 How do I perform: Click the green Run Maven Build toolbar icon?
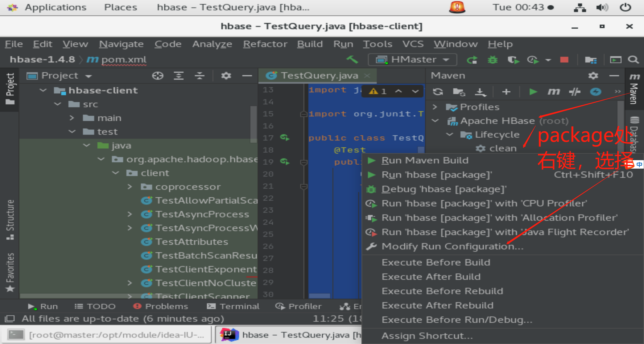point(533,92)
